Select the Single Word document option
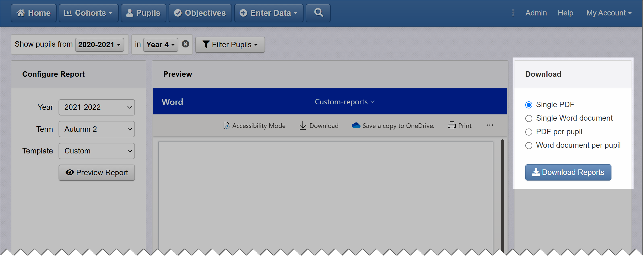This screenshot has width=644, height=257. click(529, 118)
